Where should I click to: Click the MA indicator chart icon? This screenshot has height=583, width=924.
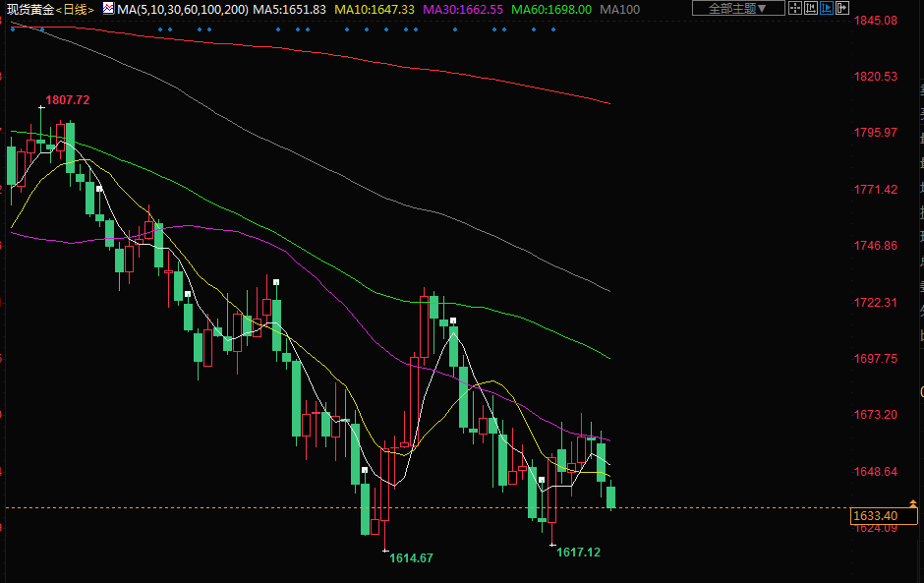(x=108, y=9)
